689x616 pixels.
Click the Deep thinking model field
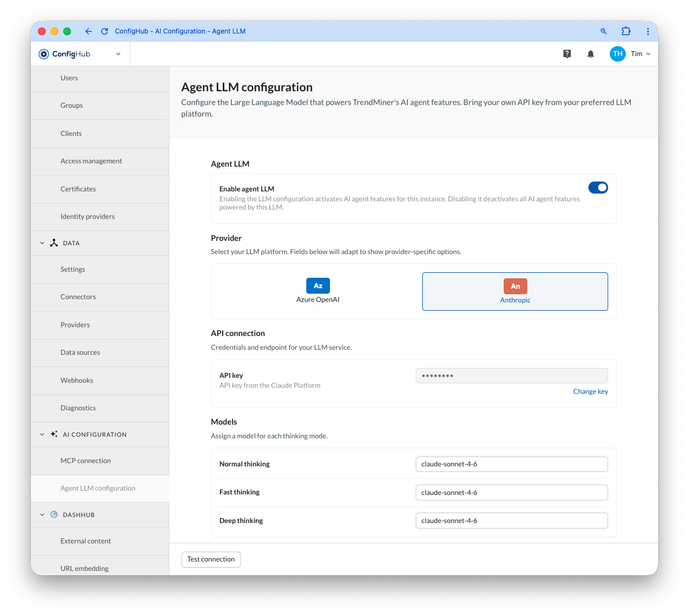click(x=512, y=520)
